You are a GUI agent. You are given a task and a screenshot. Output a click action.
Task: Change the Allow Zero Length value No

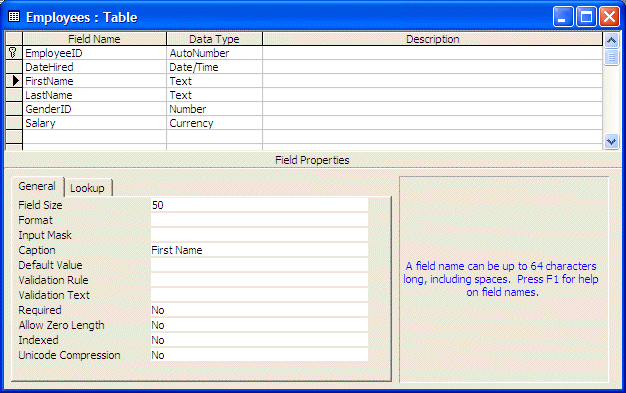click(x=259, y=325)
